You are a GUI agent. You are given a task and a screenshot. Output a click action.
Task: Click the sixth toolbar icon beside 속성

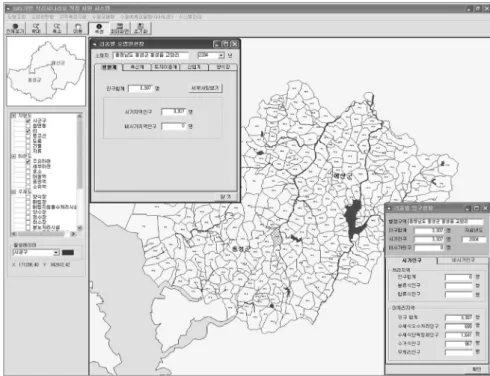click(x=120, y=28)
